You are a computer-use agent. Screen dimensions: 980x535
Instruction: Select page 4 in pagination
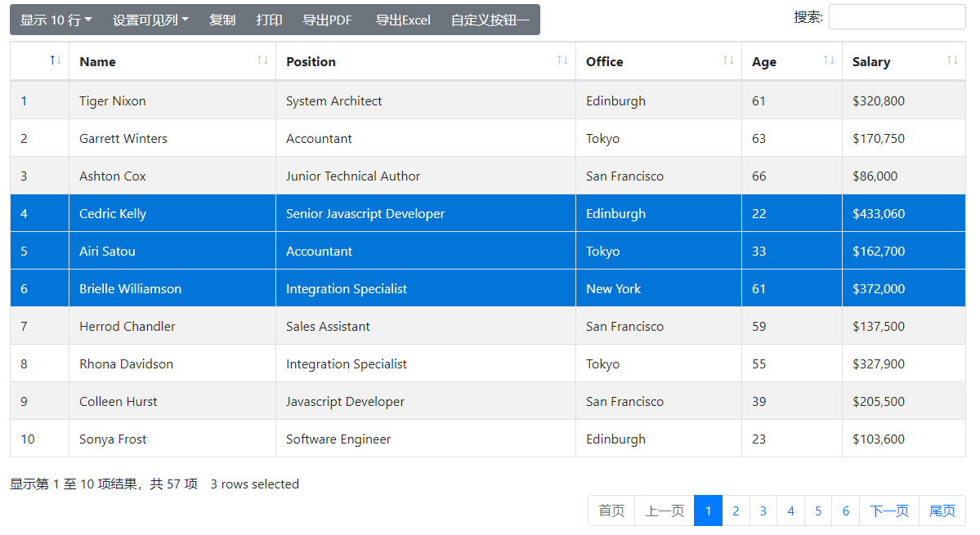click(790, 510)
